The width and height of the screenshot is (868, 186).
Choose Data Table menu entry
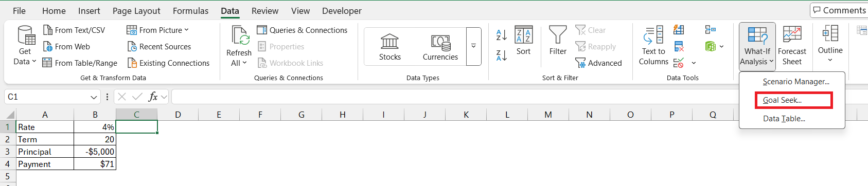[x=792, y=119]
